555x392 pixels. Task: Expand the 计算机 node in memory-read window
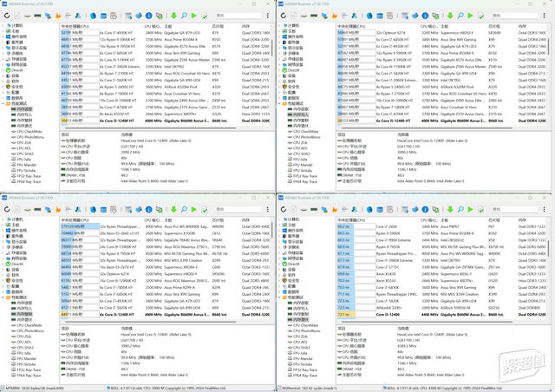[x=3, y=25]
